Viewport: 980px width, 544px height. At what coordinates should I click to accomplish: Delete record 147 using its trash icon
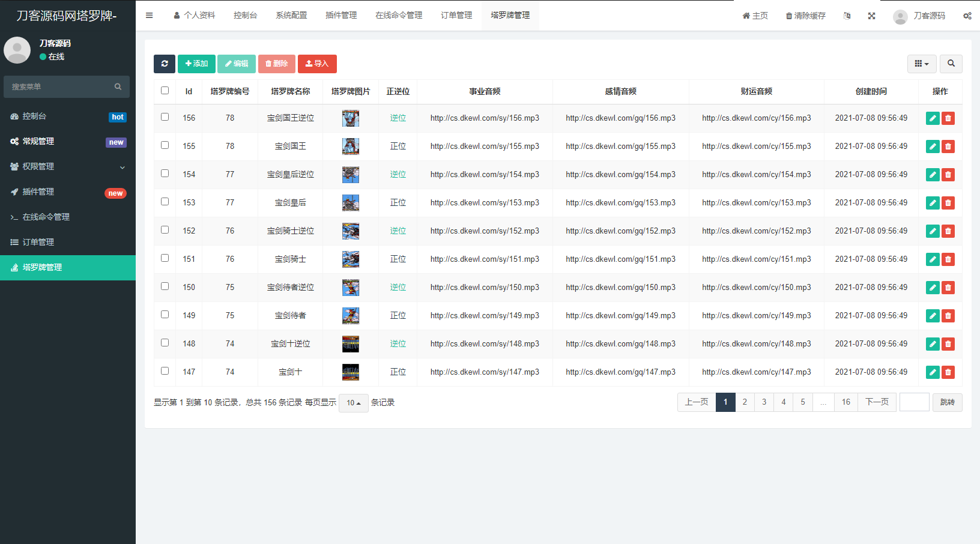(948, 372)
